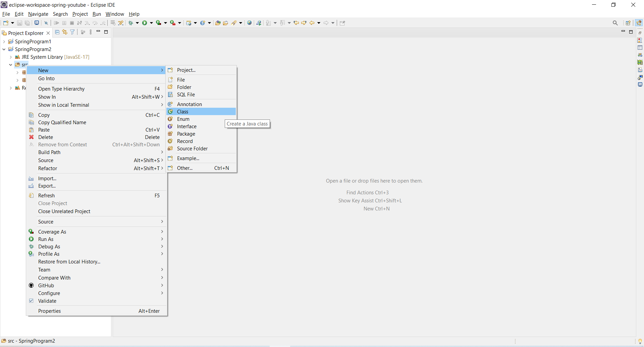The height and width of the screenshot is (347, 644).
Task: Open the Coverage configurations dropdown arrow
Action: (x=165, y=23)
